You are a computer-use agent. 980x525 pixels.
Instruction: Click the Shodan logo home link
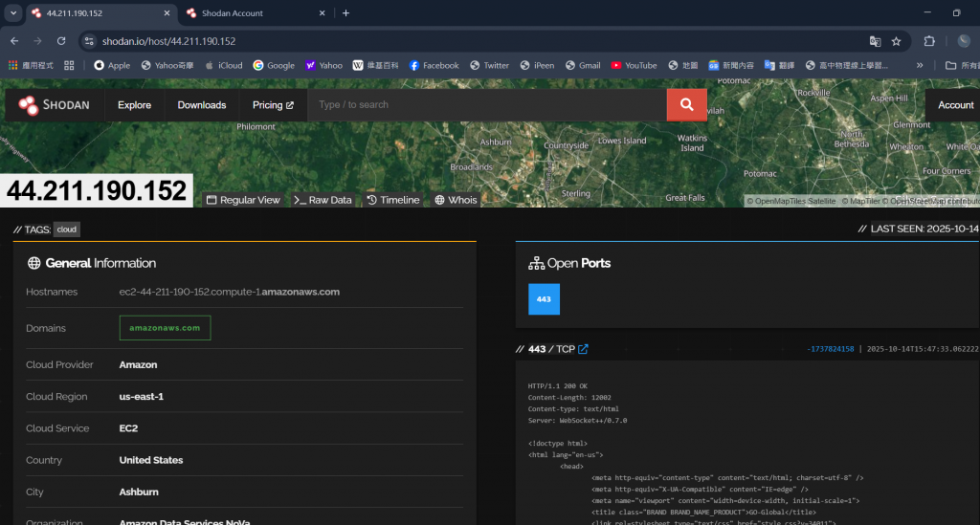54,105
